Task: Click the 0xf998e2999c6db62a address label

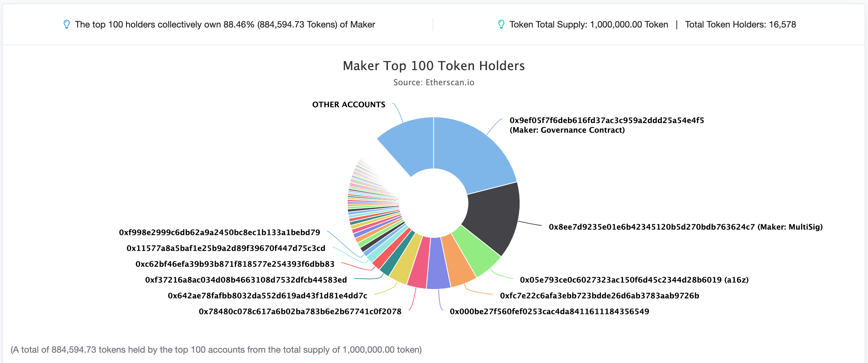Action: (219, 232)
